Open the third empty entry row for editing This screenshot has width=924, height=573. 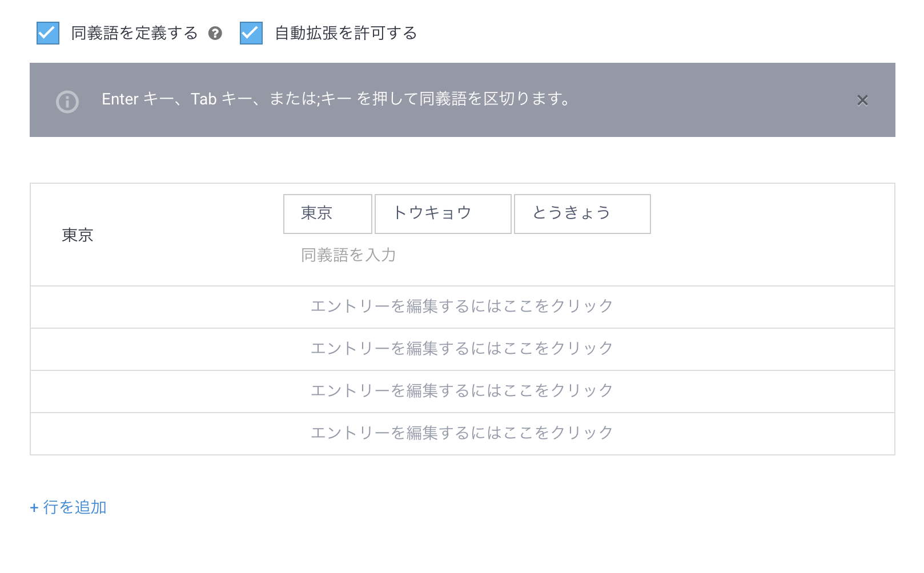[x=461, y=349]
